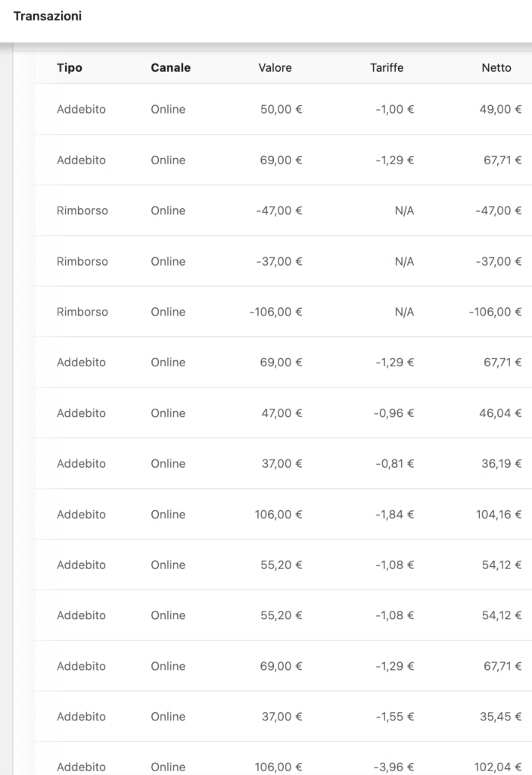Click the -1,84 € fee cell
Screen dimensions: 532x775
[x=394, y=515]
